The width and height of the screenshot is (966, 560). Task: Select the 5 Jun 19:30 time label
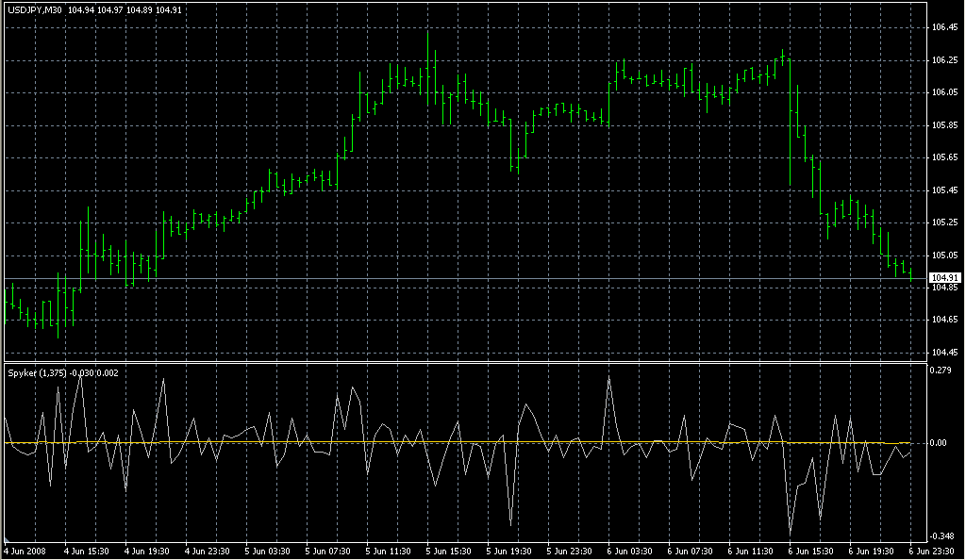(x=510, y=551)
